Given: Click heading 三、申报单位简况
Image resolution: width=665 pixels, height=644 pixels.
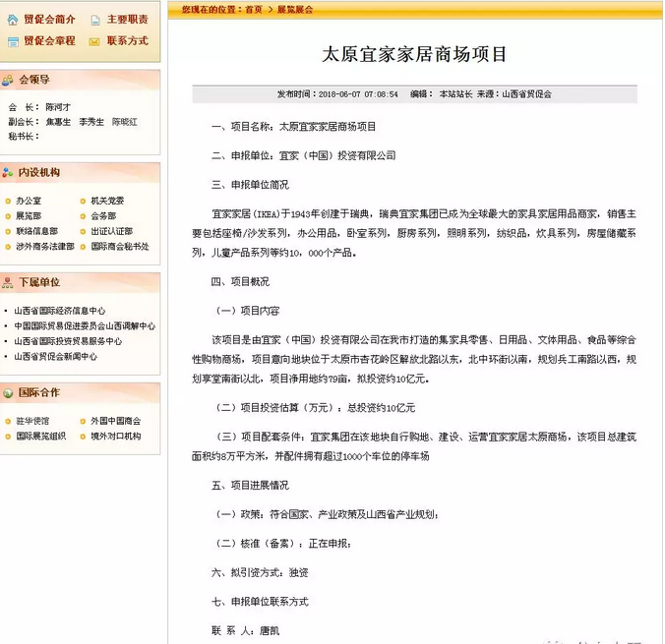Looking at the screenshot, I should 250,185.
